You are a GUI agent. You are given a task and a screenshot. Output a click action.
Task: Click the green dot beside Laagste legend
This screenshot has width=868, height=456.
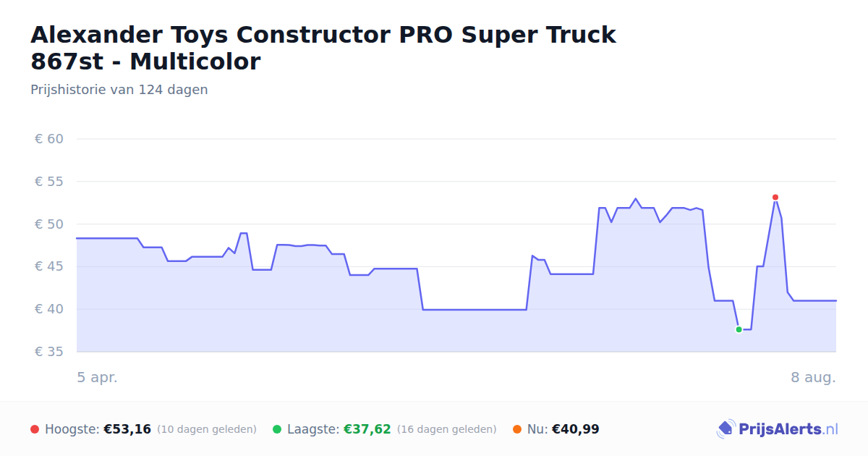coord(277,429)
